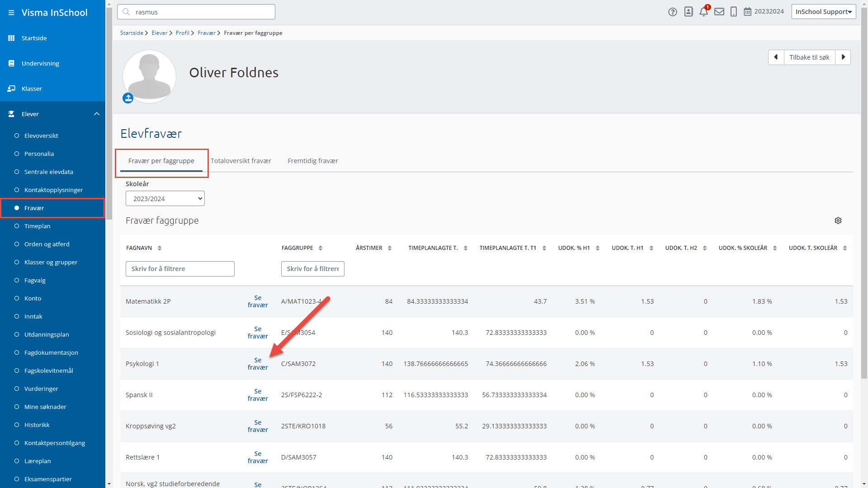Open the notifications bell icon
The image size is (868, 488).
[704, 12]
